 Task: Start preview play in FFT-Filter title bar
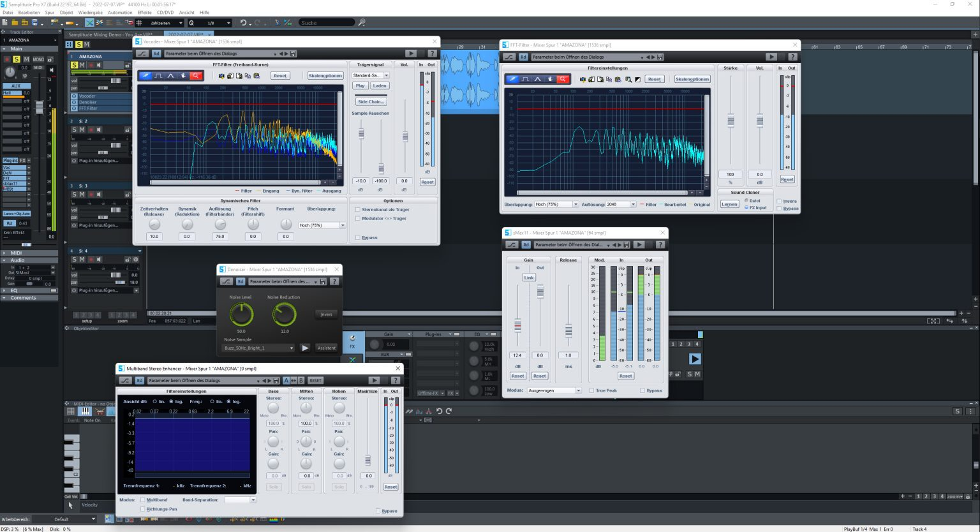(x=771, y=57)
